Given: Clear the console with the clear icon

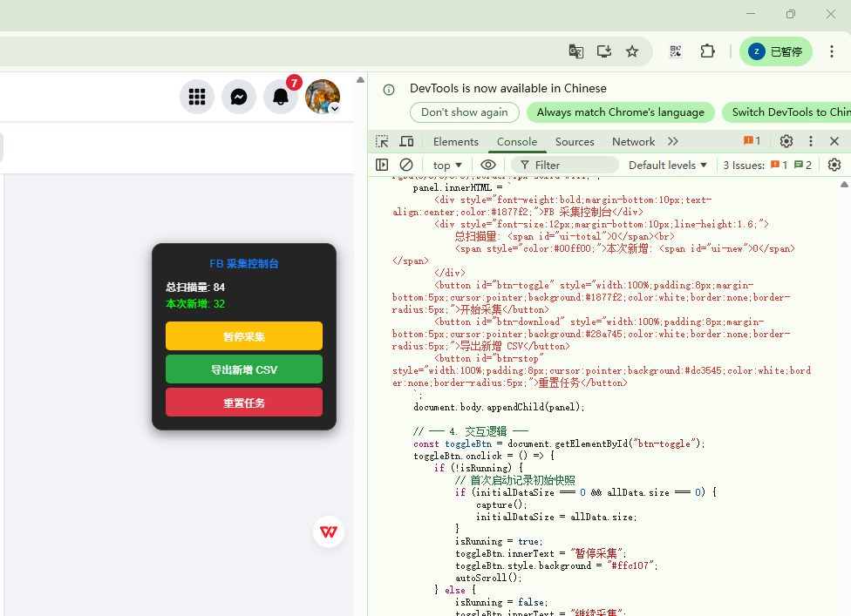Looking at the screenshot, I should 406,165.
